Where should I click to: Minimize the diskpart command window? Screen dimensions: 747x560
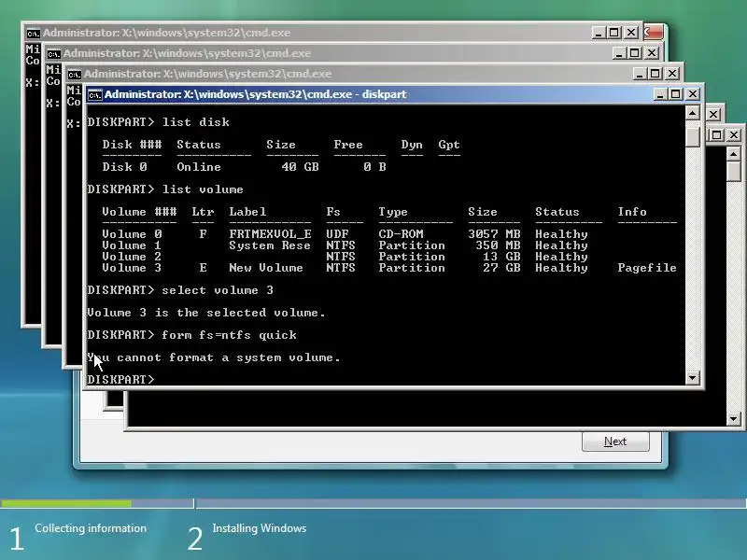pyautogui.click(x=660, y=94)
